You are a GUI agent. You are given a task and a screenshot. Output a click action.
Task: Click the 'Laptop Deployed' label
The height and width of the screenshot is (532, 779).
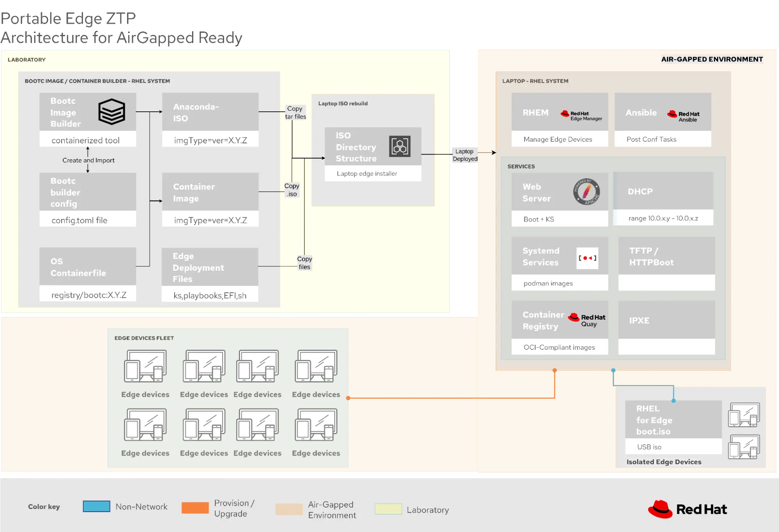coord(465,155)
